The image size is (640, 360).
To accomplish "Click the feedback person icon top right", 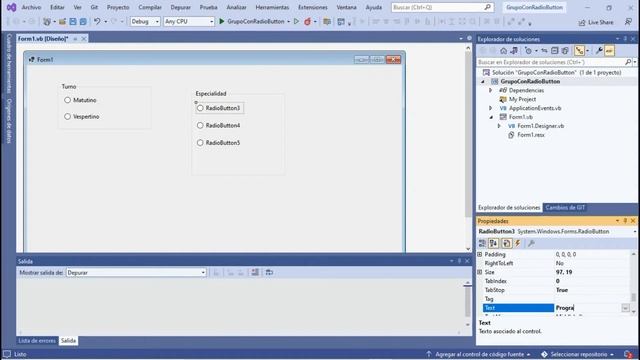I will coord(628,22).
